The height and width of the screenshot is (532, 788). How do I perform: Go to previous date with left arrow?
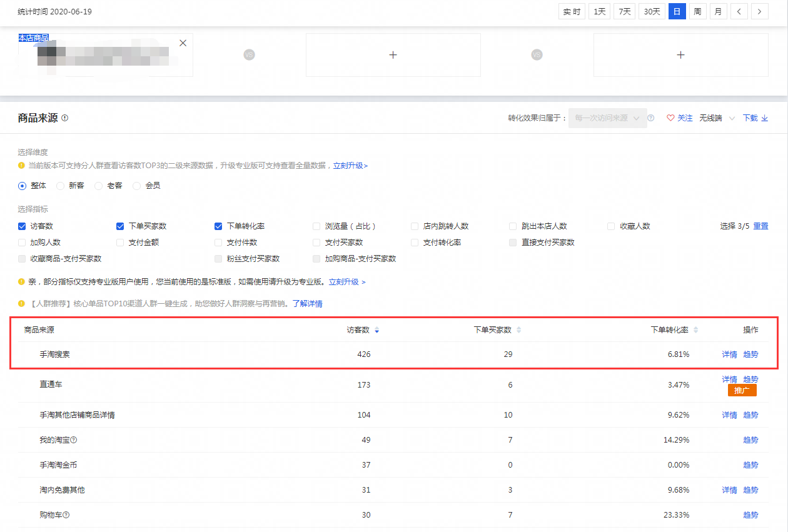[x=739, y=11]
